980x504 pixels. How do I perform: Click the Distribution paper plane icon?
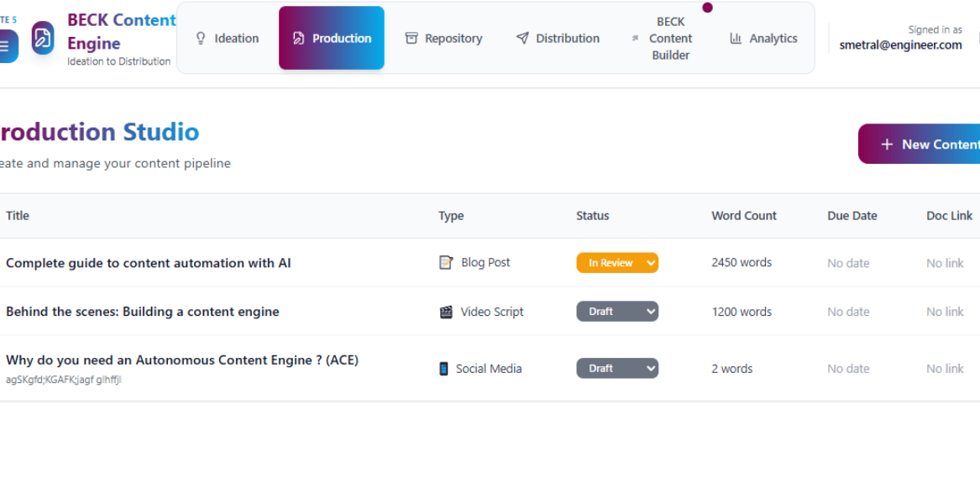point(522,39)
